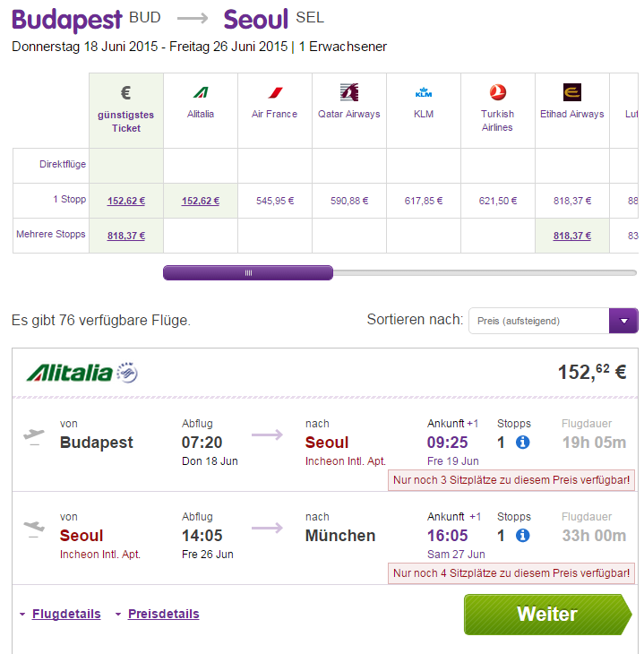The width and height of the screenshot is (644, 654).
Task: Expand Flugdetails section
Action: (x=65, y=614)
